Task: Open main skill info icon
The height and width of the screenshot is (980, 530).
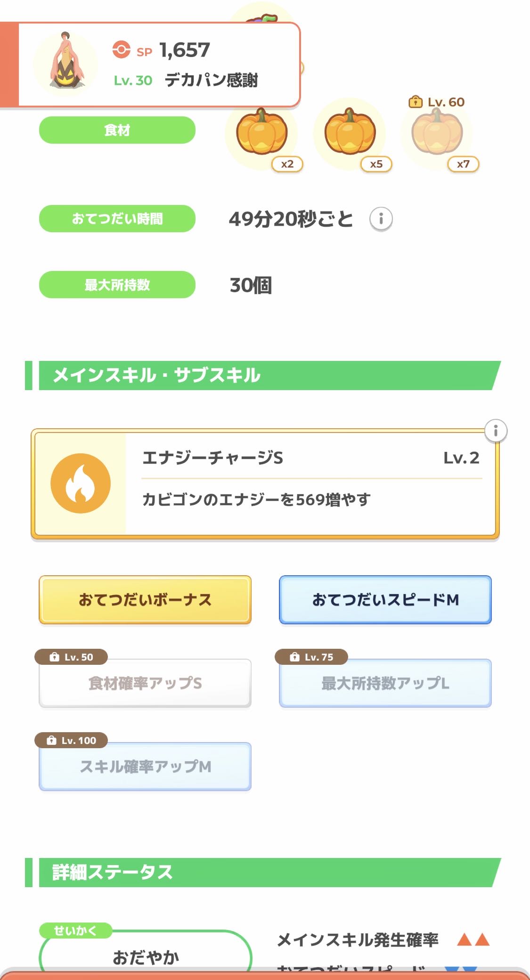Action: point(495,431)
